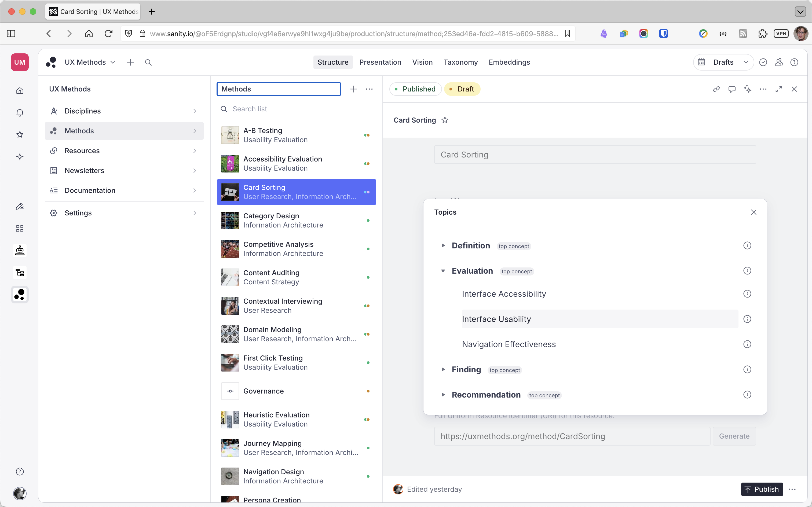Collapse the Evaluation topic in the Topics dialog
This screenshot has height=507, width=812.
[x=443, y=271]
